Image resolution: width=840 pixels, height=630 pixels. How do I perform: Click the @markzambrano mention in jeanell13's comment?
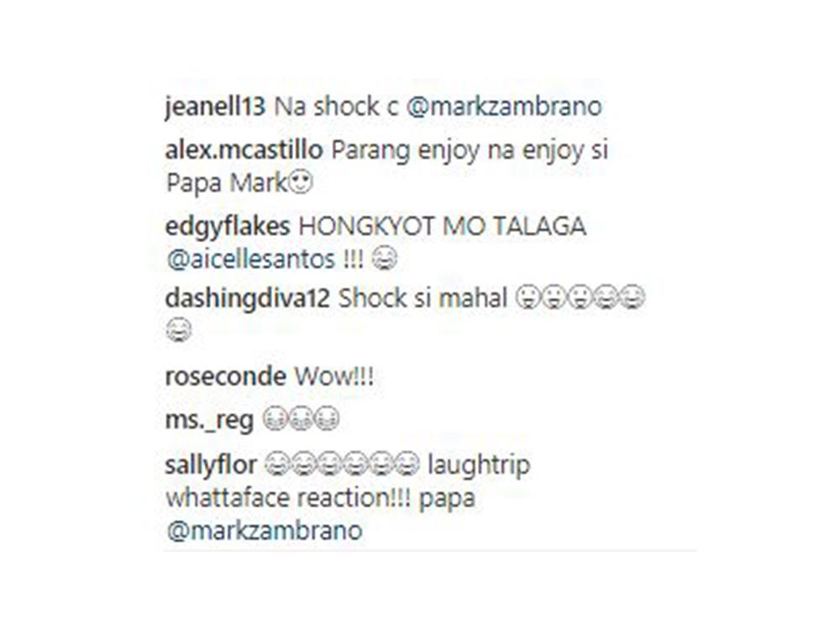504,107
